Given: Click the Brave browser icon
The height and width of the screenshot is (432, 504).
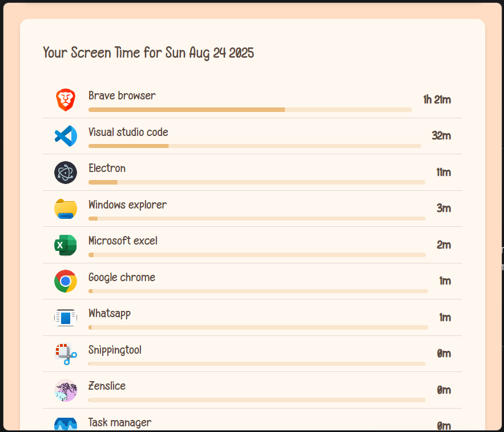Looking at the screenshot, I should [65, 99].
